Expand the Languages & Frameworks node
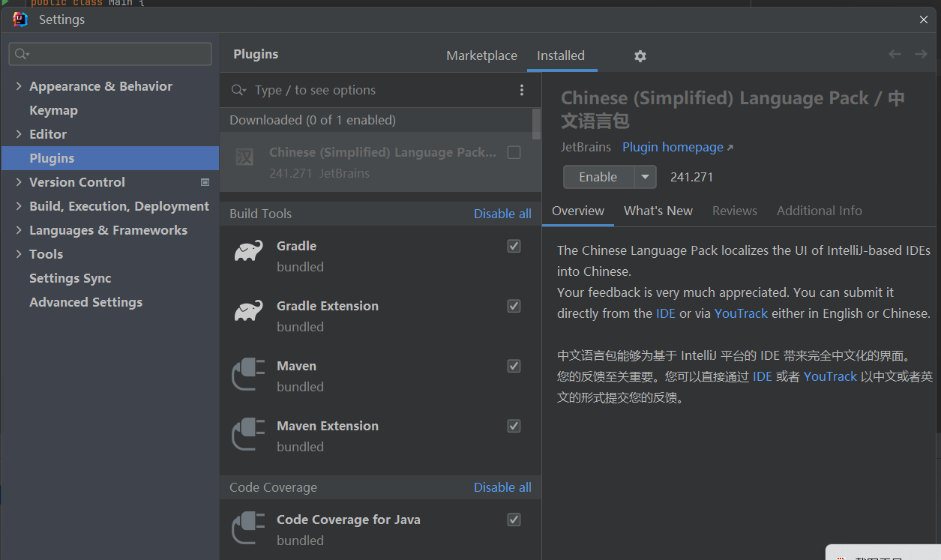This screenshot has width=941, height=560. tap(18, 230)
